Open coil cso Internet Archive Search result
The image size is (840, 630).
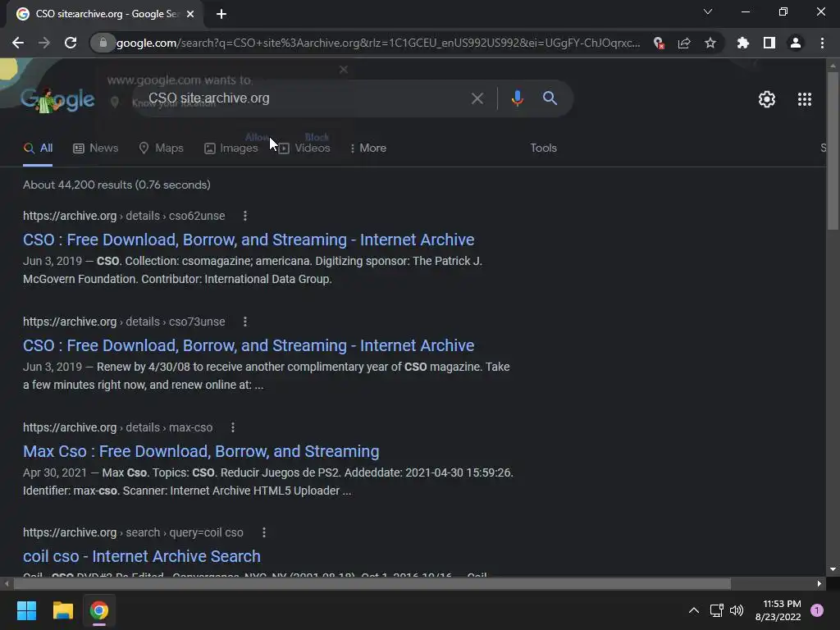point(142,557)
